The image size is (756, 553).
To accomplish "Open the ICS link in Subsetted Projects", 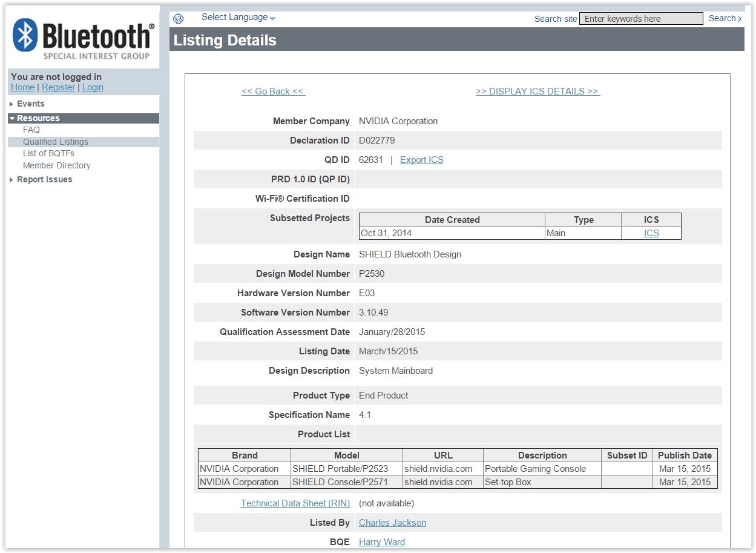I will [x=651, y=233].
